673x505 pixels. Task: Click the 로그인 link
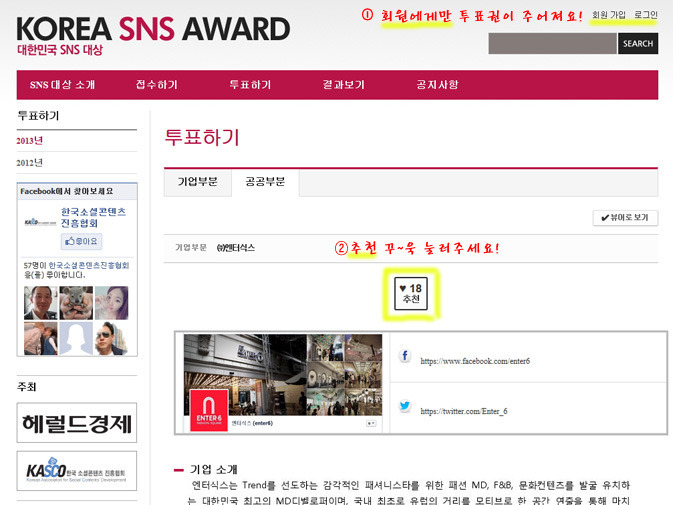[646, 15]
